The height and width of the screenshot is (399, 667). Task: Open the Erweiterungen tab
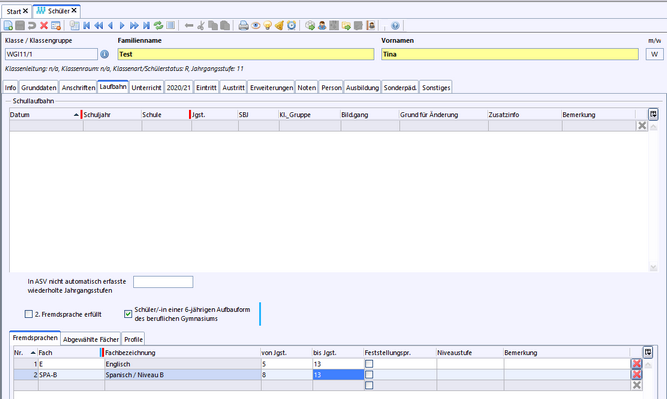(271, 88)
